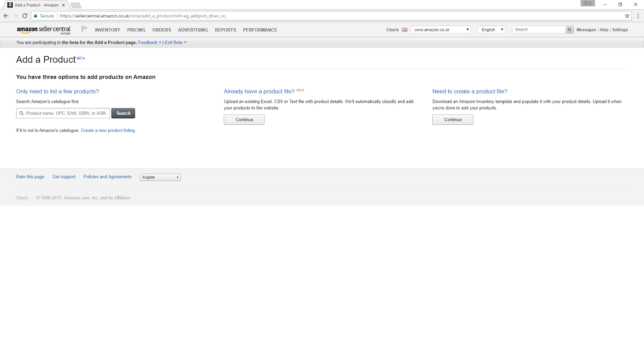The height and width of the screenshot is (349, 644).
Task: Click the Clara profile badge in title bar
Action: [x=588, y=3]
